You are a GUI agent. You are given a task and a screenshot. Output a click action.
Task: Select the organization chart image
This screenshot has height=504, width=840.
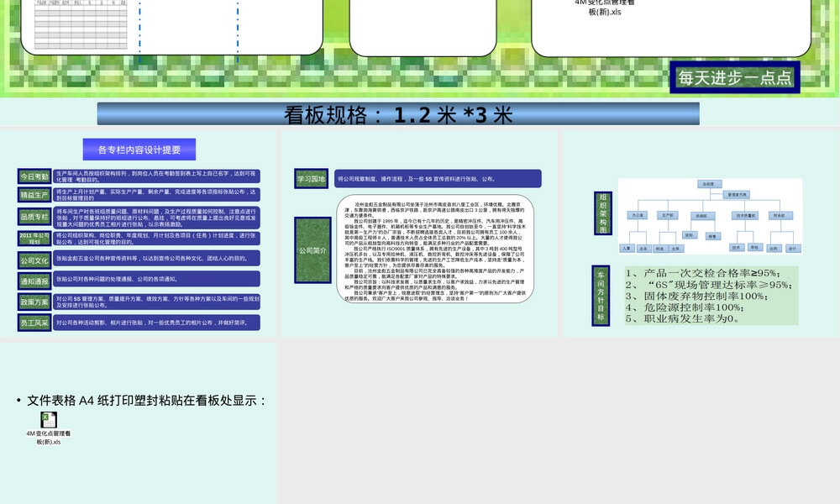coord(710,217)
